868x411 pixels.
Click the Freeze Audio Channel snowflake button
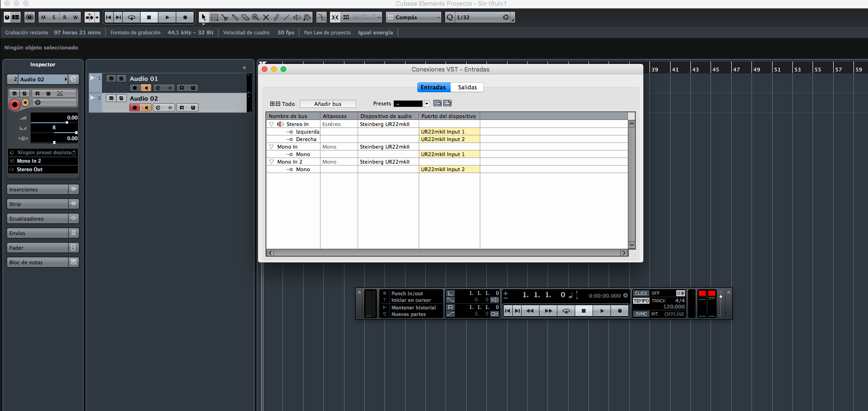click(38, 103)
